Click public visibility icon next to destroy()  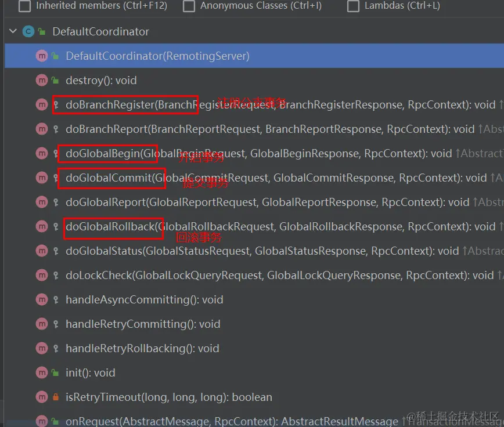[55, 80]
